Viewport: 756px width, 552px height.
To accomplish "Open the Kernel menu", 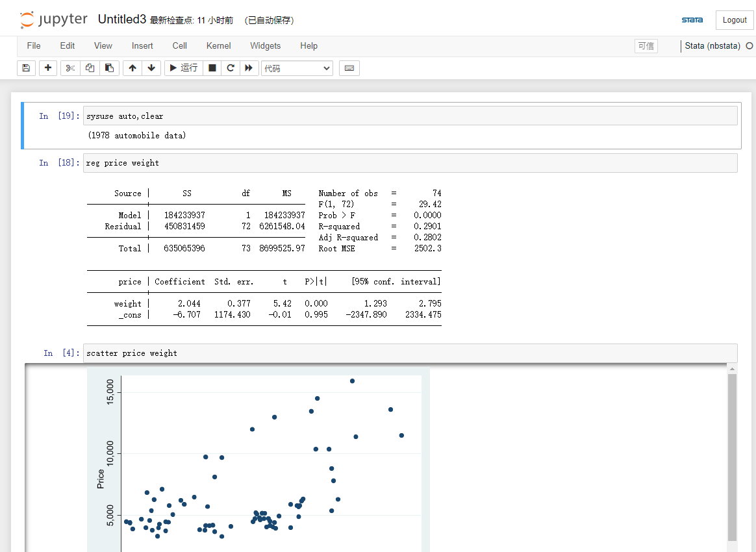I will tap(218, 46).
